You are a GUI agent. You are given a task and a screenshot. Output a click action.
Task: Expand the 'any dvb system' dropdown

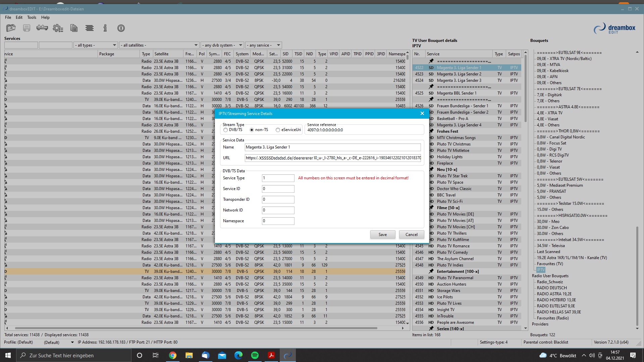[222, 45]
